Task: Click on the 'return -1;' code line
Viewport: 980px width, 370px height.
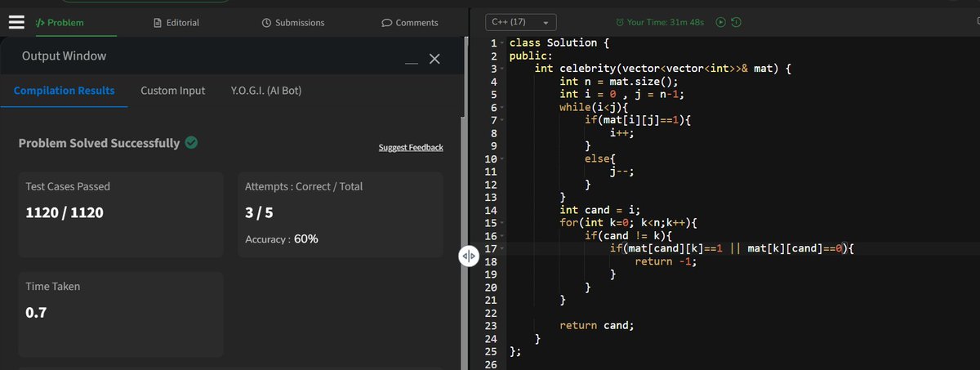Action: coord(666,261)
